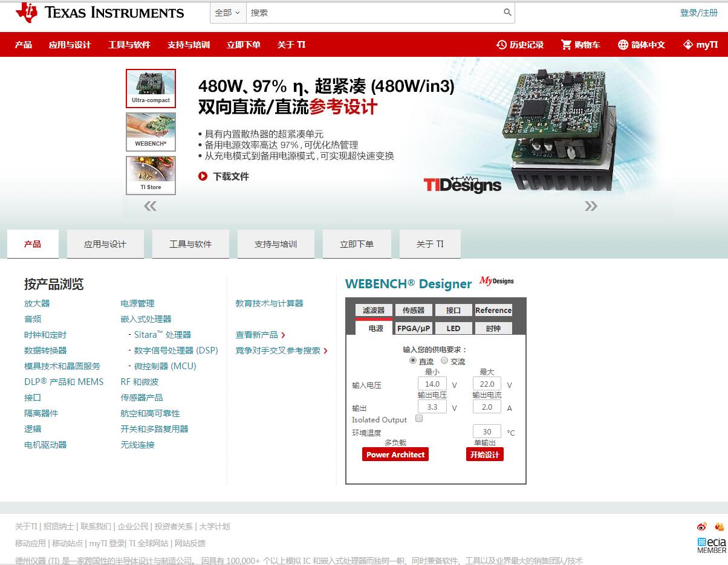Select the 交流 AC radio button
This screenshot has height=565, width=728.
point(444,360)
